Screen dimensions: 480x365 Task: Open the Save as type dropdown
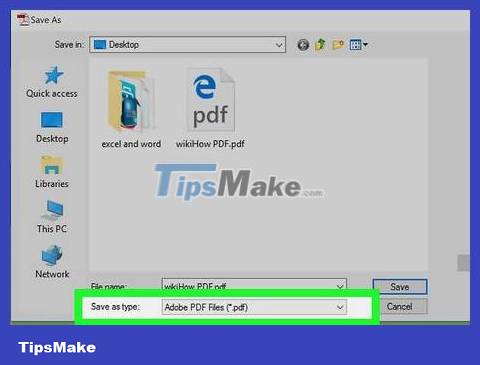click(254, 307)
